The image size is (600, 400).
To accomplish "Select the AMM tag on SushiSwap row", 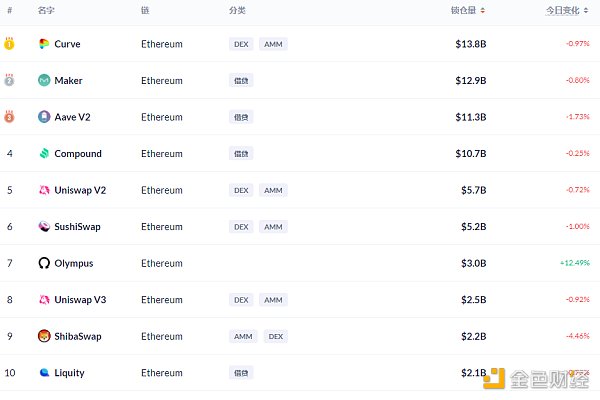I will point(273,227).
